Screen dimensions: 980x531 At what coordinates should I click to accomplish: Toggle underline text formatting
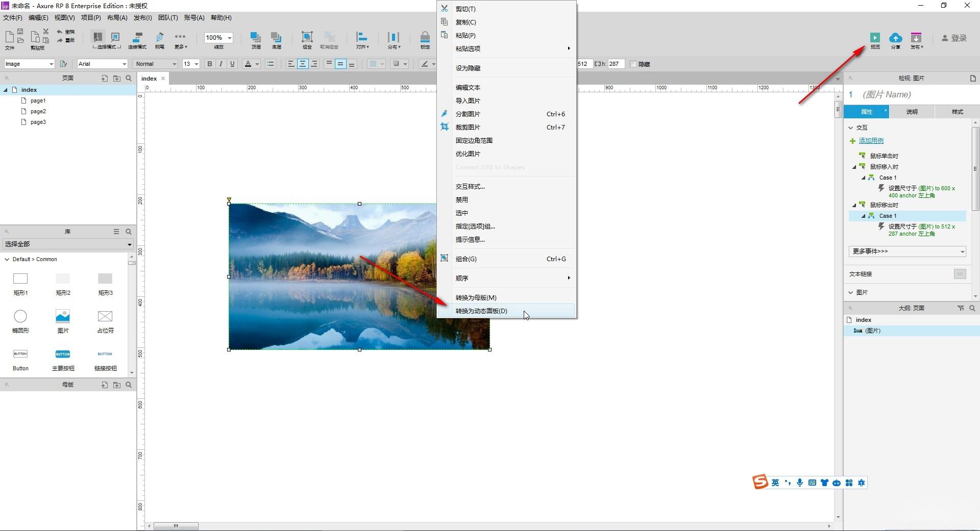233,64
